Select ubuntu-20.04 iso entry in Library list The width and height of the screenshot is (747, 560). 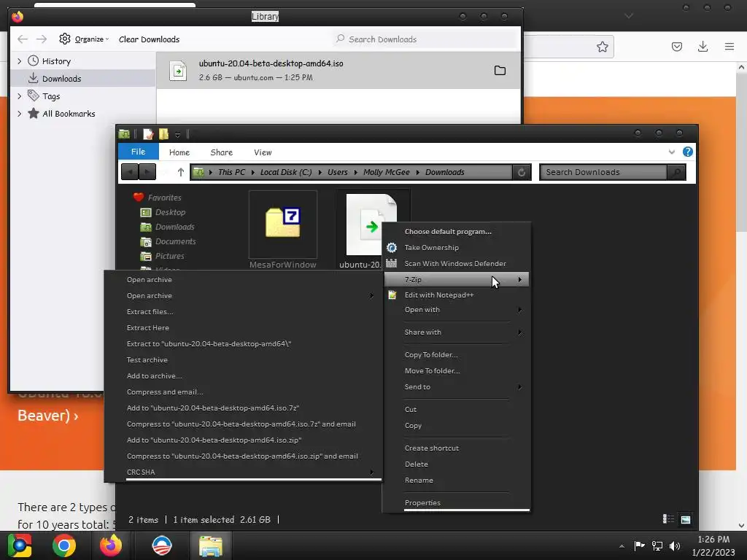click(338, 70)
